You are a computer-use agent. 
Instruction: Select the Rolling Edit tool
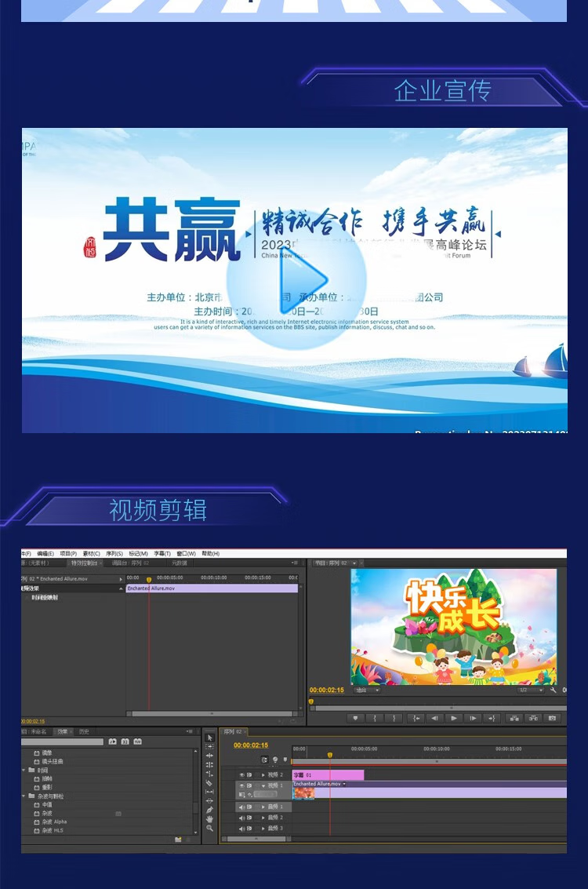pos(209,764)
